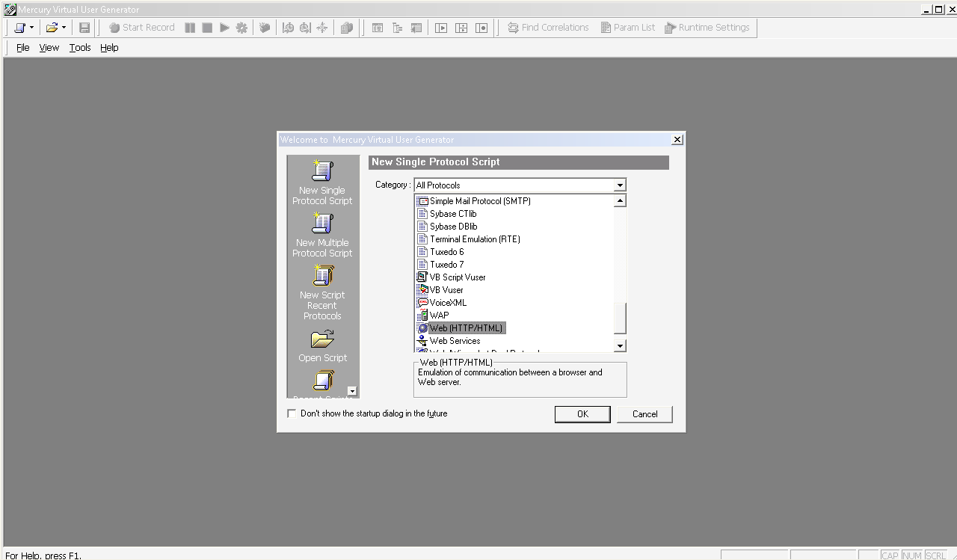The image size is (957, 560).
Task: Click the protocol list's scroll-down arrow
Action: pyautogui.click(x=620, y=345)
